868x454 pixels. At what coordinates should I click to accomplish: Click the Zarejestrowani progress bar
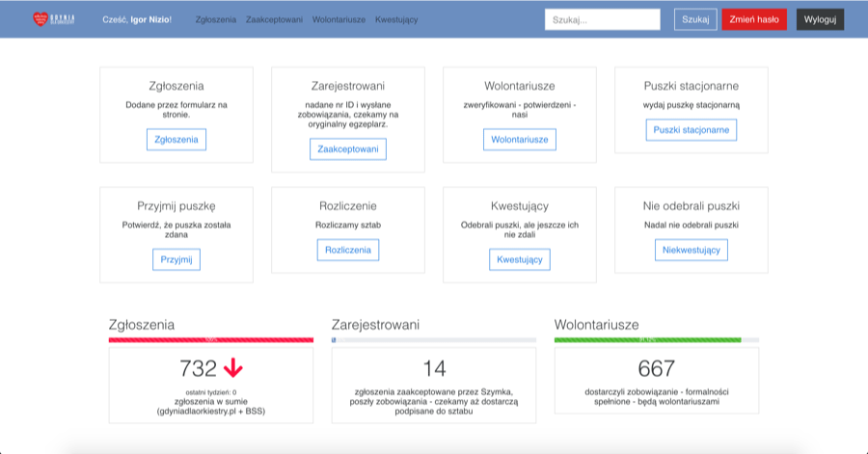[433, 339]
